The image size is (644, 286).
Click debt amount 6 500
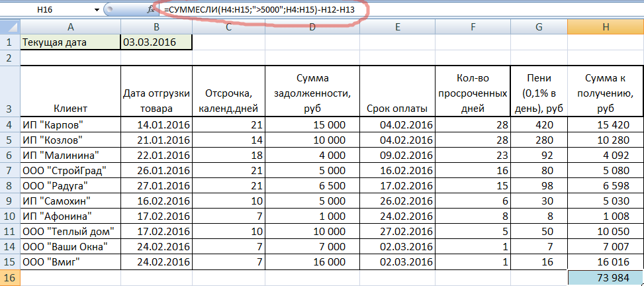coord(312,185)
